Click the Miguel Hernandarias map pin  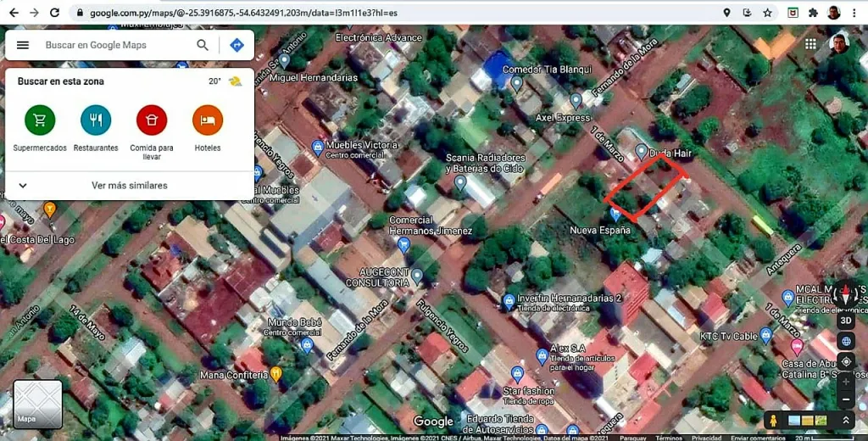point(285,60)
